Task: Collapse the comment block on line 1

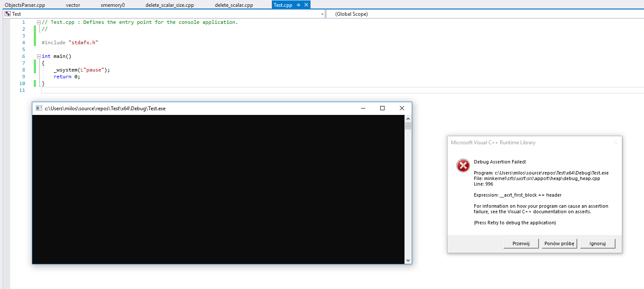Action: coord(38,22)
